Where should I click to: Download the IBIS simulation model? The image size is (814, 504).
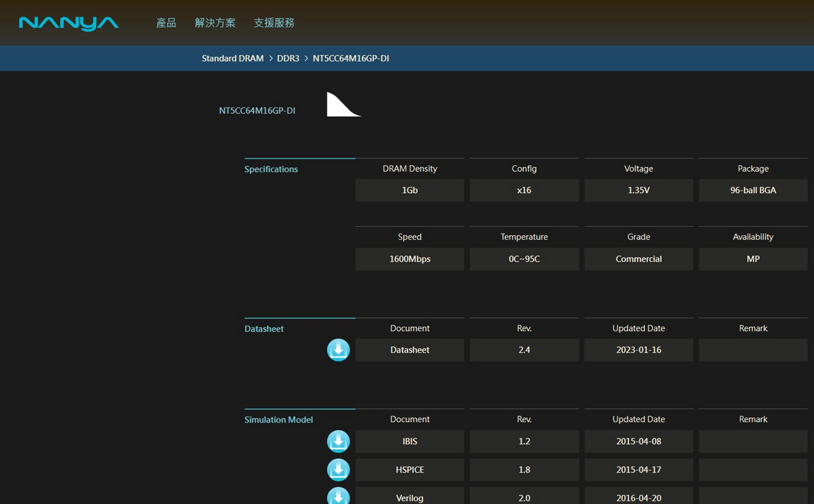338,442
